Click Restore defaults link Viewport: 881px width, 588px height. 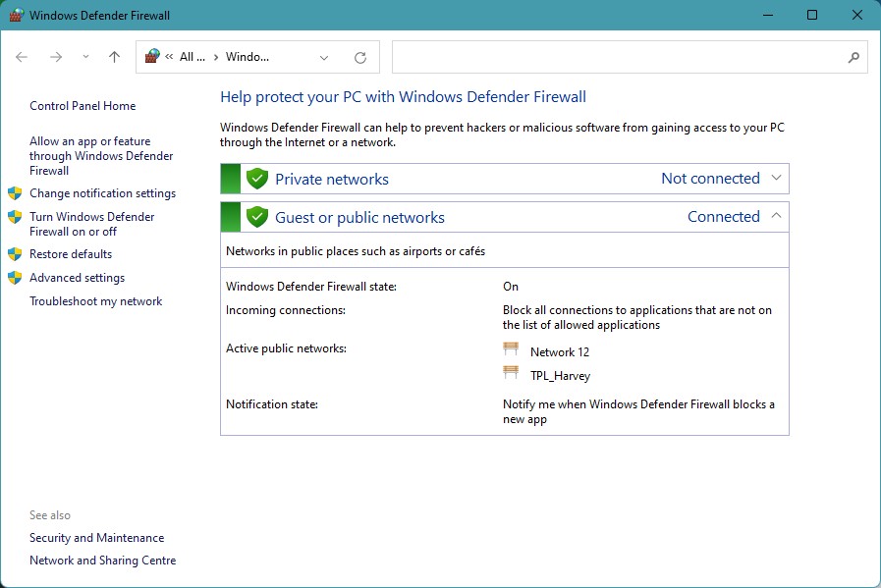tap(71, 254)
